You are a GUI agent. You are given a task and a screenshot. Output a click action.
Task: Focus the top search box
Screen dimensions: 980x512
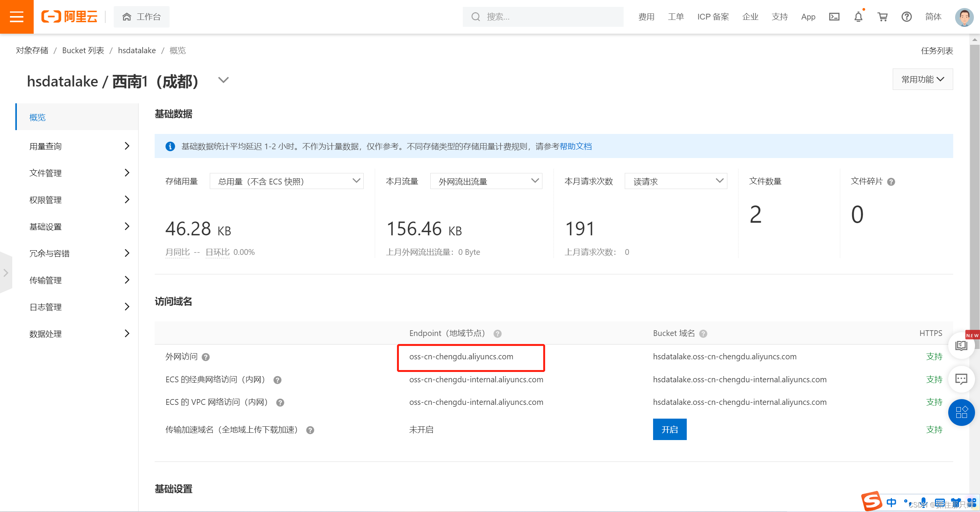(x=543, y=17)
